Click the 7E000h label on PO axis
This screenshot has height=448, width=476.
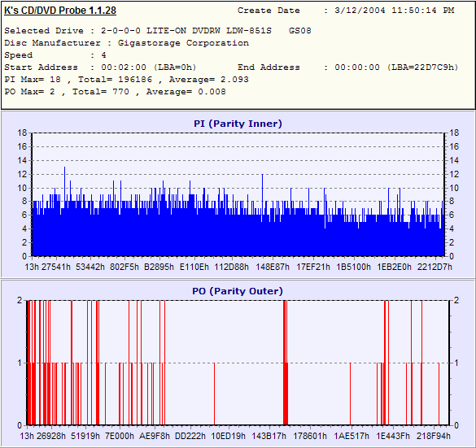[x=120, y=436]
